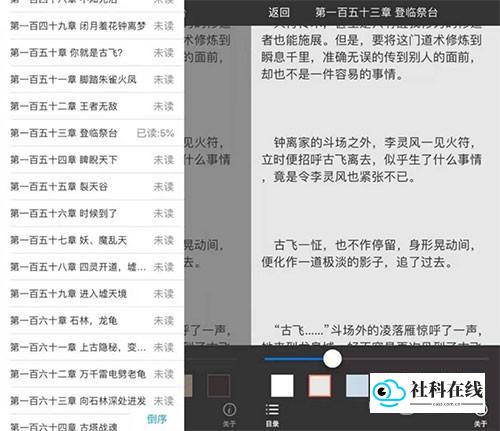This screenshot has width=500, height=431.
Task: Adjust the blue reading progress slider knob
Action: pos(332,359)
